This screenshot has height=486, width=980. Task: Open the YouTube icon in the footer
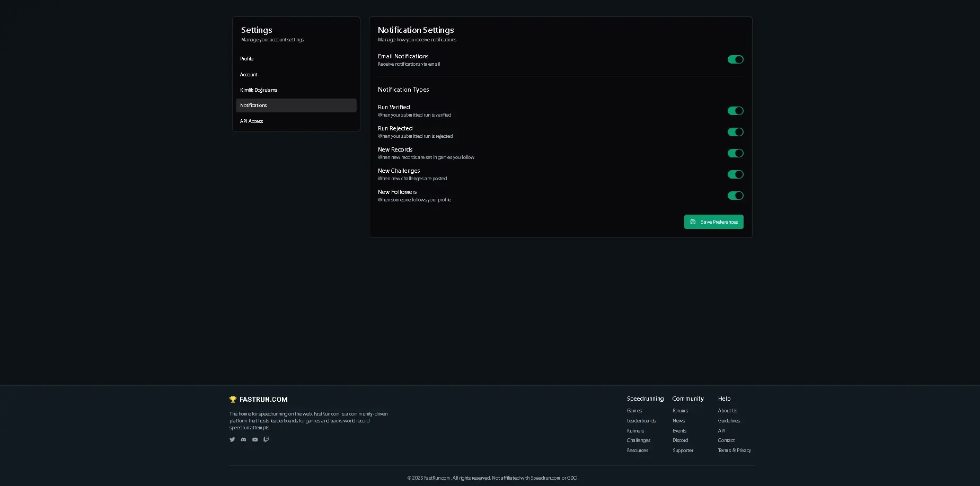coord(255,439)
